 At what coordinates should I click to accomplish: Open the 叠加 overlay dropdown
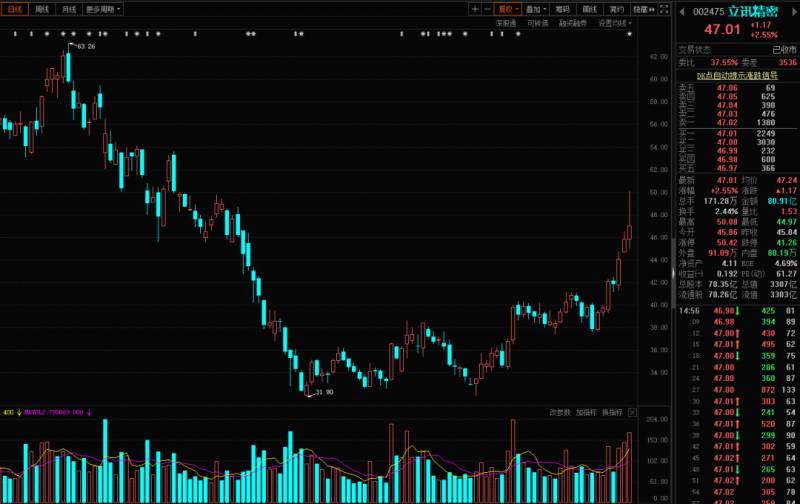pyautogui.click(x=535, y=9)
